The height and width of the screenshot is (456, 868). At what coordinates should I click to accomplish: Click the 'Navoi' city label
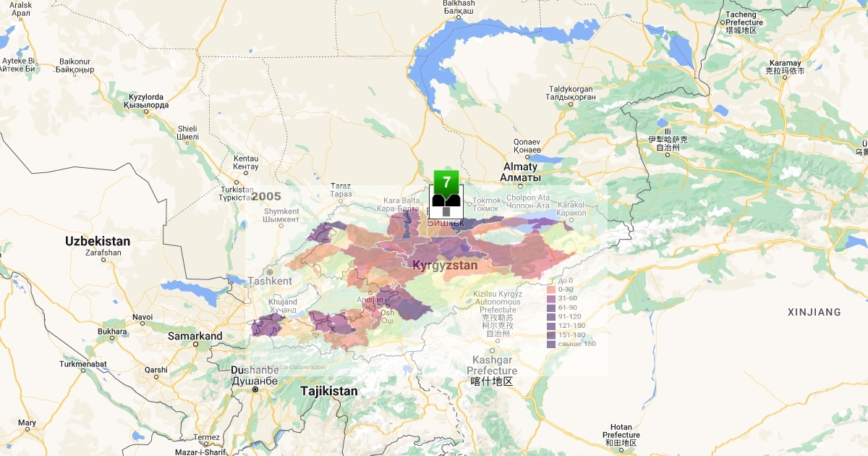[x=142, y=317]
